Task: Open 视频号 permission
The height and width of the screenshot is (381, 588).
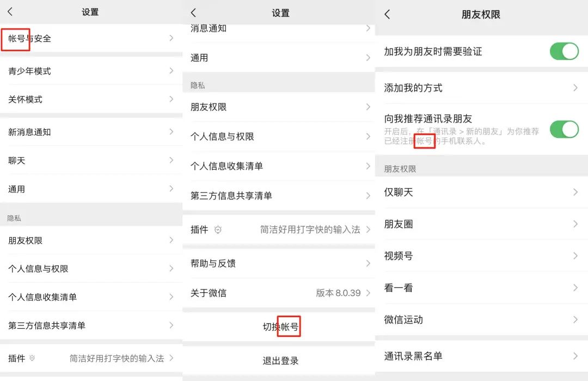Action: click(x=481, y=256)
